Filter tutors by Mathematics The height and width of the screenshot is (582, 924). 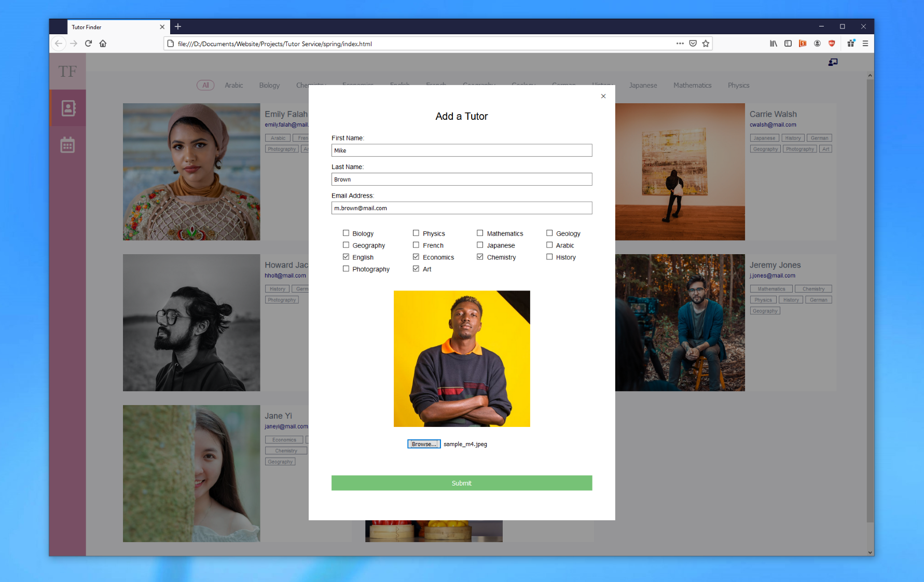[693, 85]
